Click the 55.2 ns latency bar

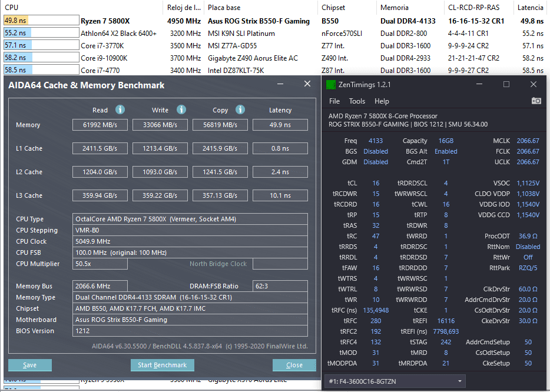(41, 33)
